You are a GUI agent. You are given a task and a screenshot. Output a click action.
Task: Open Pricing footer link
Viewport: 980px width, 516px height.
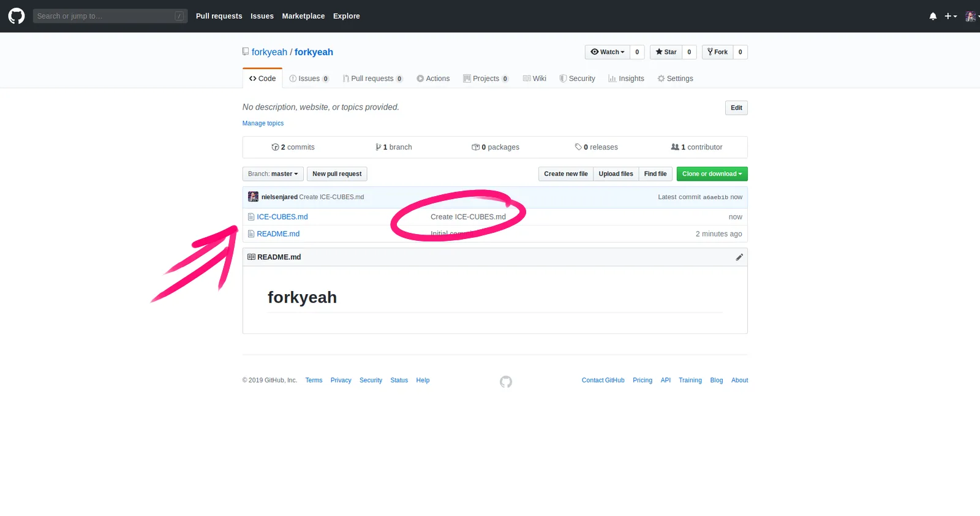tap(643, 381)
